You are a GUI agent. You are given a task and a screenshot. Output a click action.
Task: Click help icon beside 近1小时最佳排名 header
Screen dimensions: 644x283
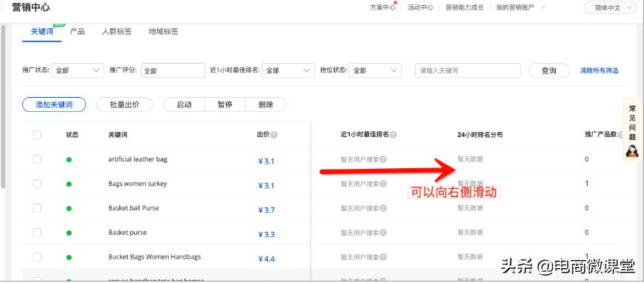[x=393, y=135]
